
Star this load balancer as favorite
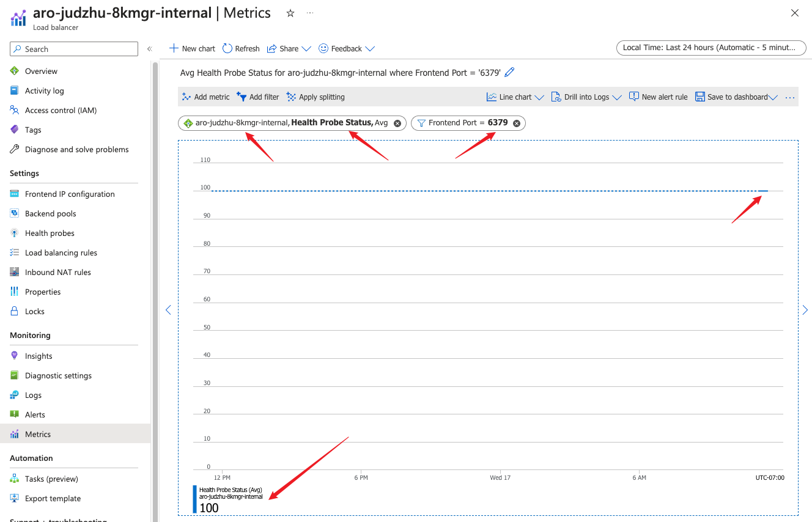[x=290, y=13]
